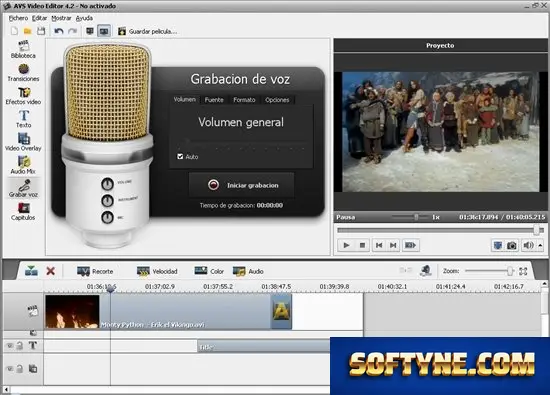Click Iniciar grabacion button
Screen dimensions: 550x395
[242, 185]
